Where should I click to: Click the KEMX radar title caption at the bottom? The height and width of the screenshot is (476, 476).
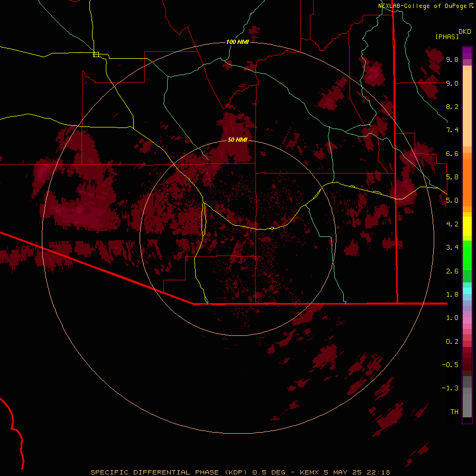[x=240, y=472]
